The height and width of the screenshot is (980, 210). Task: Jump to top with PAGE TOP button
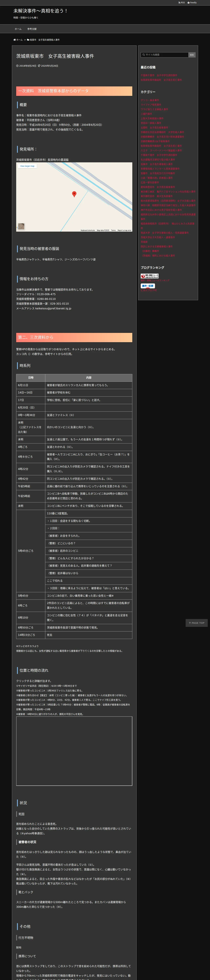coord(197,623)
